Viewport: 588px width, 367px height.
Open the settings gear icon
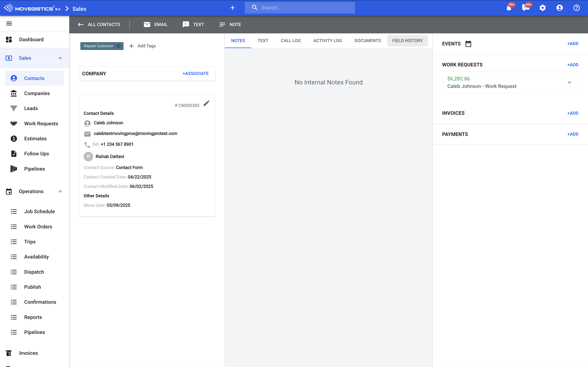click(542, 8)
